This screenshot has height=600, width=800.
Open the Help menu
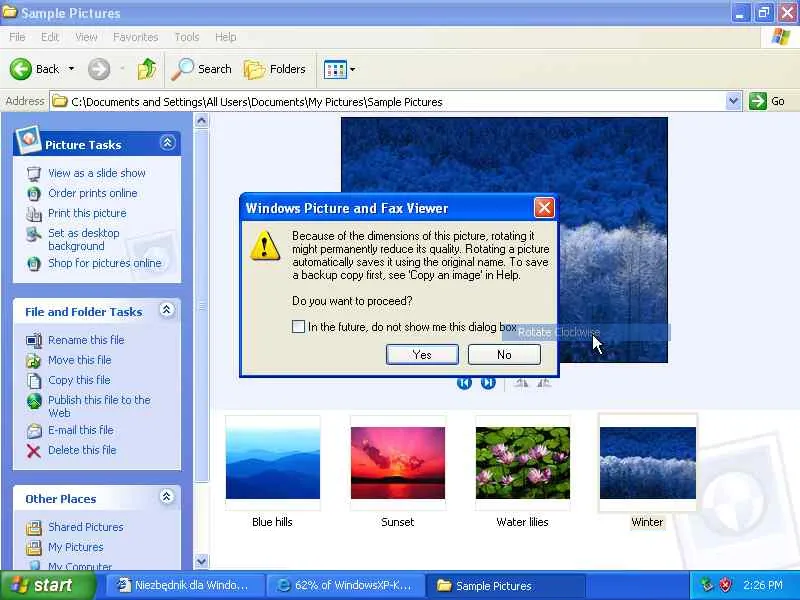[226, 37]
